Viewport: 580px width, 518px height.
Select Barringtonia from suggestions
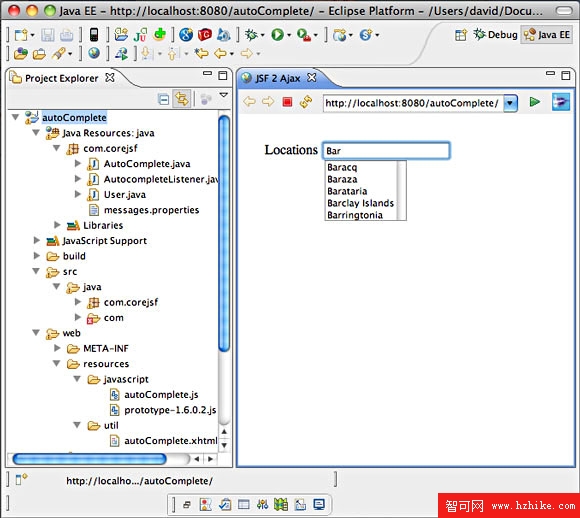tap(361, 215)
